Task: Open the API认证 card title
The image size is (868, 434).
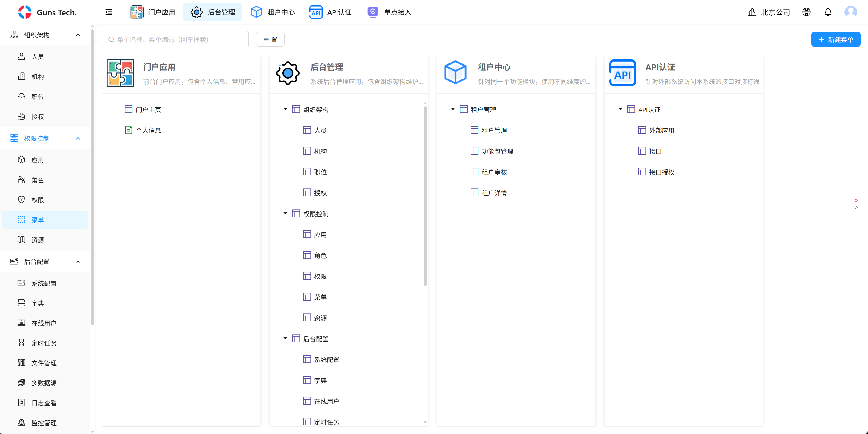Action: 660,67
